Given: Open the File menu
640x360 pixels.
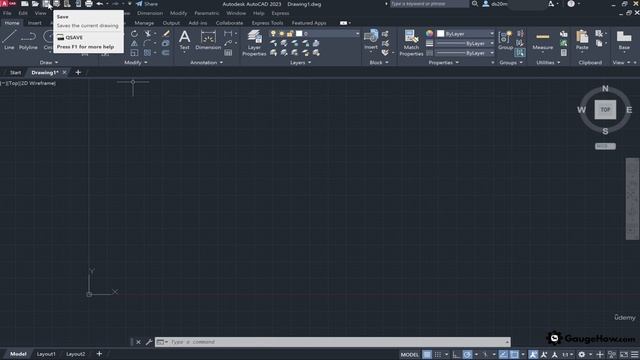Looking at the screenshot, I should [7, 13].
